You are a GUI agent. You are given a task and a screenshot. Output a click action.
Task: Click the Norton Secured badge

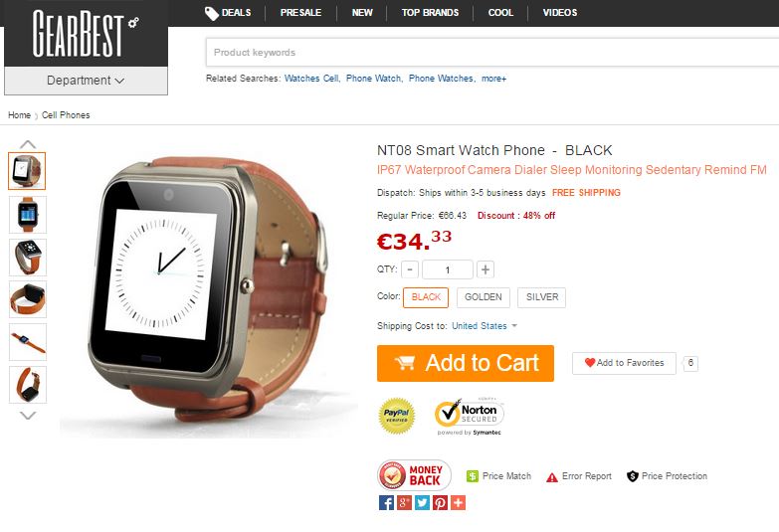[x=470, y=417]
